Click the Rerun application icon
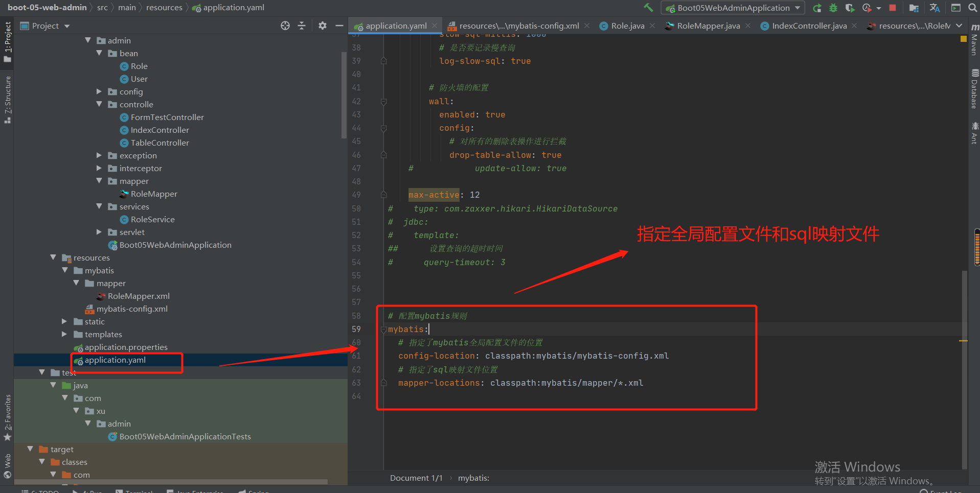The height and width of the screenshot is (493, 980). tap(817, 8)
